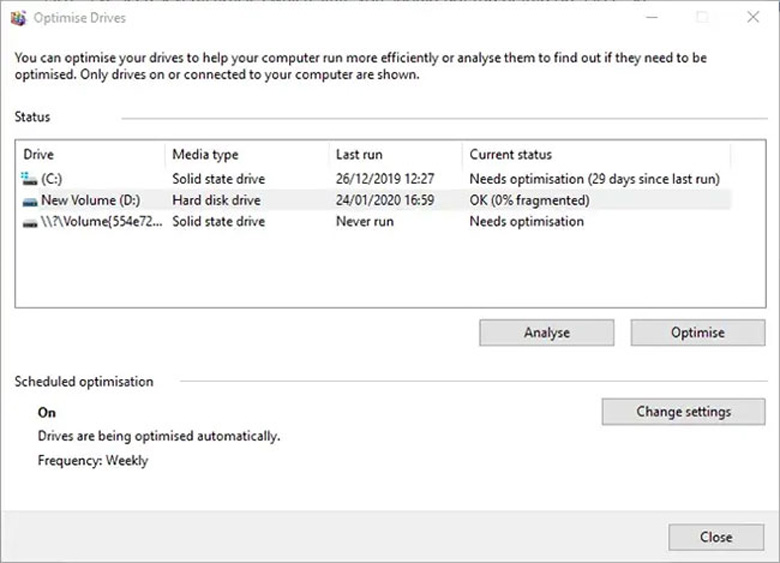Image resolution: width=780 pixels, height=563 pixels.
Task: Click the \\?\Volume drive icon
Action: click(x=28, y=222)
